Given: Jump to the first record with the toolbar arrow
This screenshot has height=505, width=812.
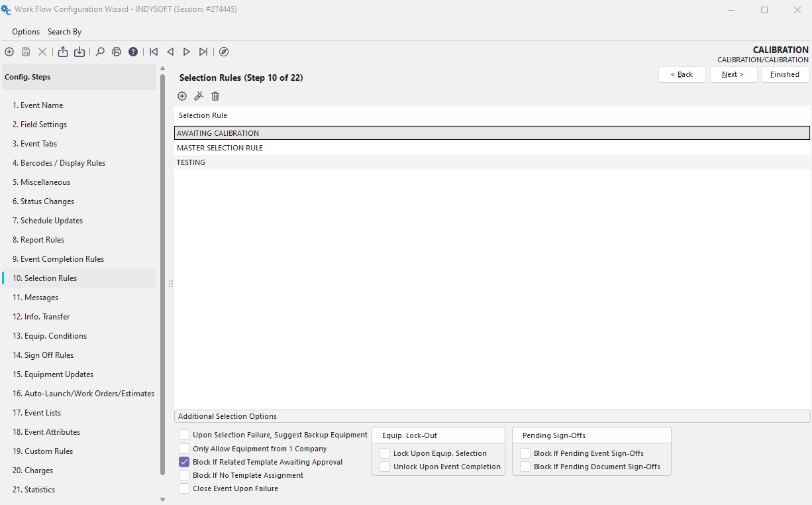Looking at the screenshot, I should pyautogui.click(x=154, y=52).
